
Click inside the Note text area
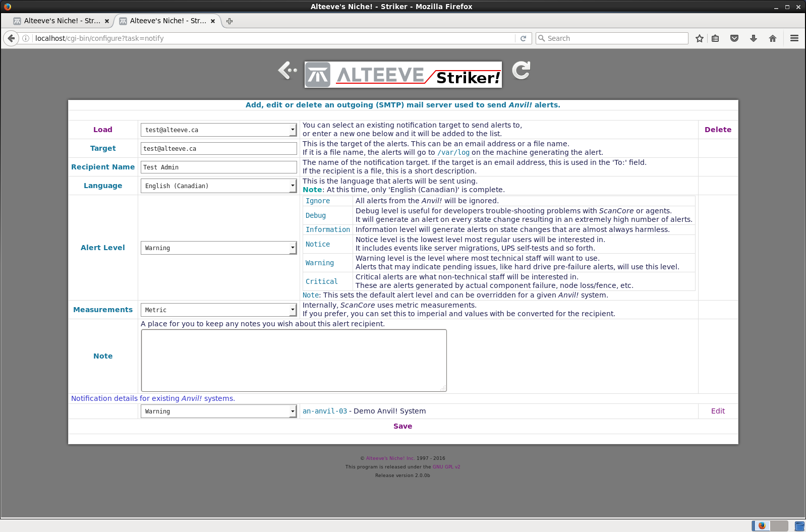coord(294,361)
